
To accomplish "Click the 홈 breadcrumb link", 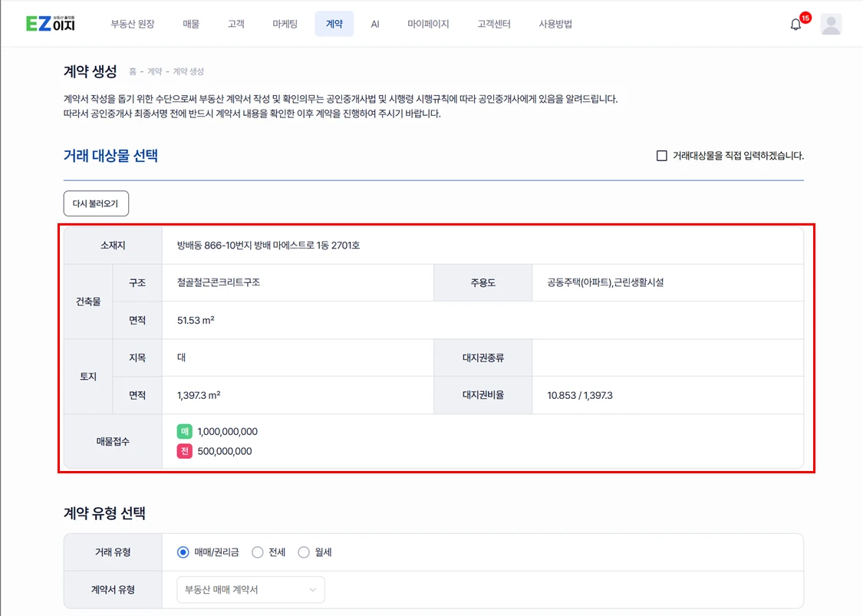I will [x=133, y=71].
